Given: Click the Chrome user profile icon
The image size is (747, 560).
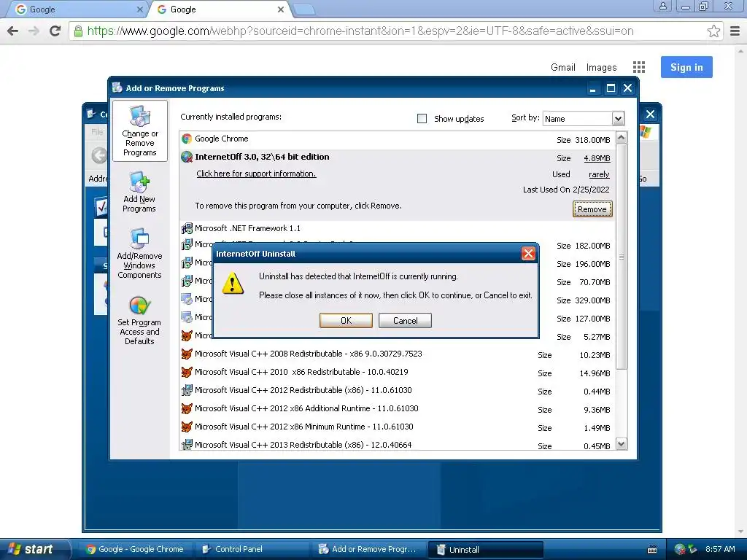Looking at the screenshot, I should coord(662,7).
